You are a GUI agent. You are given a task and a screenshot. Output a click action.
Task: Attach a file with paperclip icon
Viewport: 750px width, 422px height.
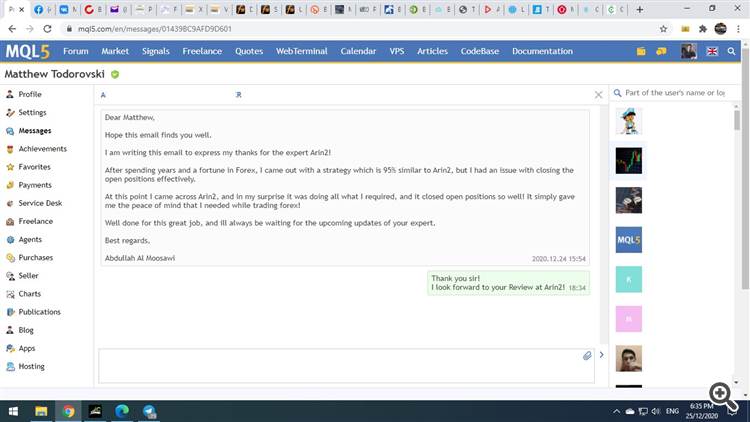click(587, 355)
